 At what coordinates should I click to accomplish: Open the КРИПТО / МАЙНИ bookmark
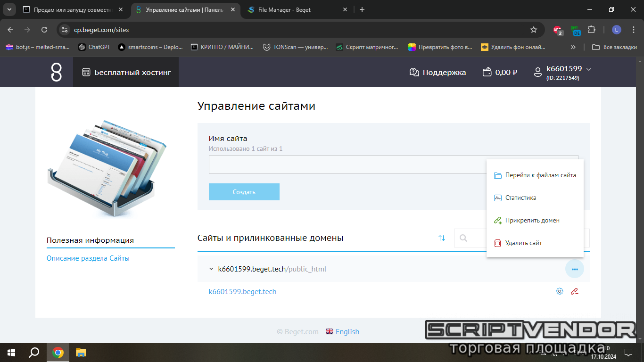(223, 47)
